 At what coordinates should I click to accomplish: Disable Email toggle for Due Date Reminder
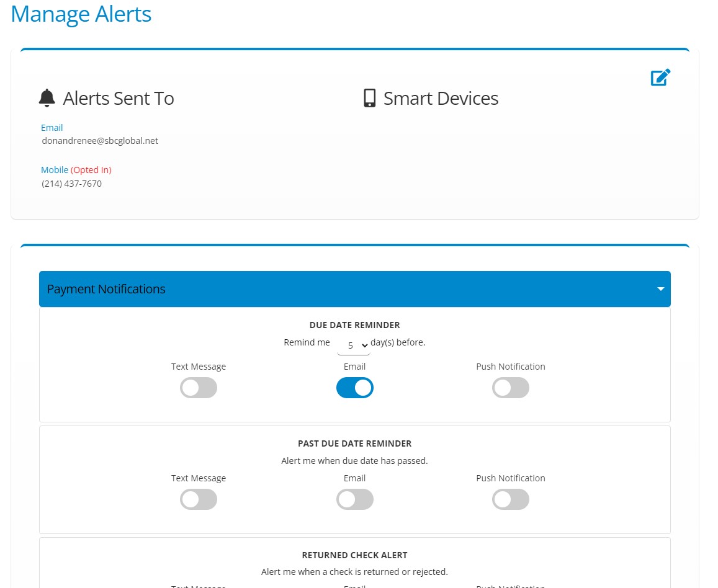pos(355,388)
